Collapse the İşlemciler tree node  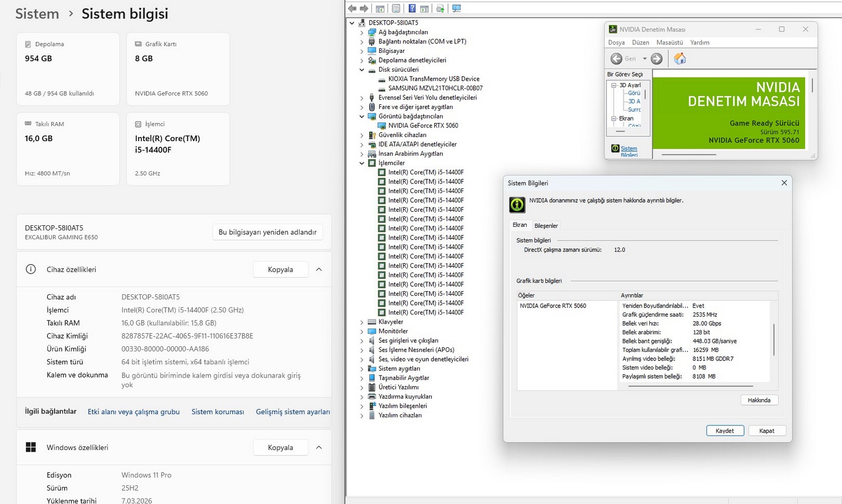(x=362, y=163)
